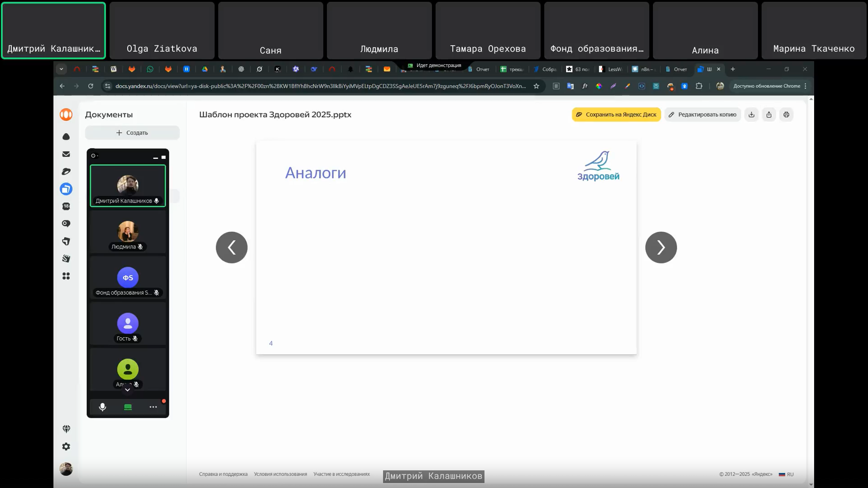Open more options in call widget
The image size is (868, 488).
click(x=153, y=407)
